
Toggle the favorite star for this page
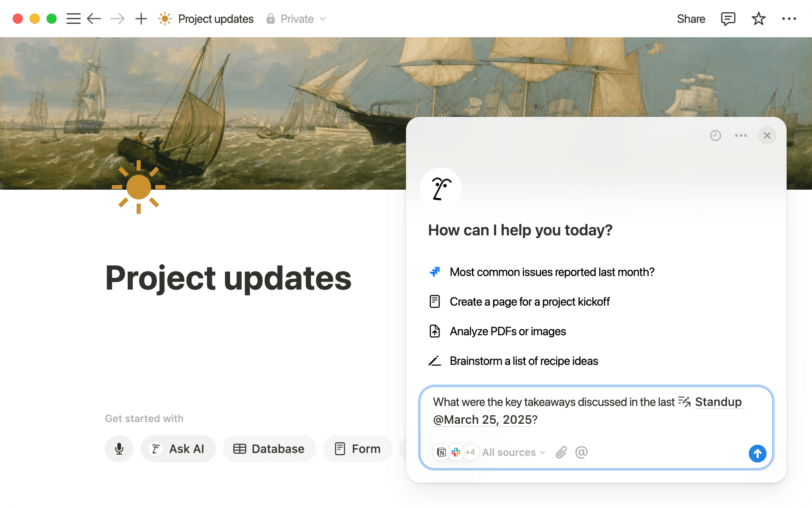[758, 19]
